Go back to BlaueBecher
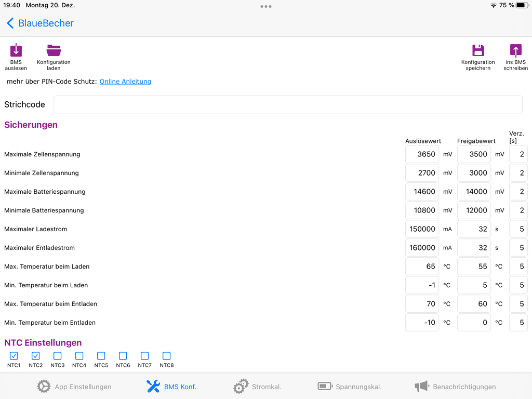This screenshot has width=532, height=399. click(40, 23)
